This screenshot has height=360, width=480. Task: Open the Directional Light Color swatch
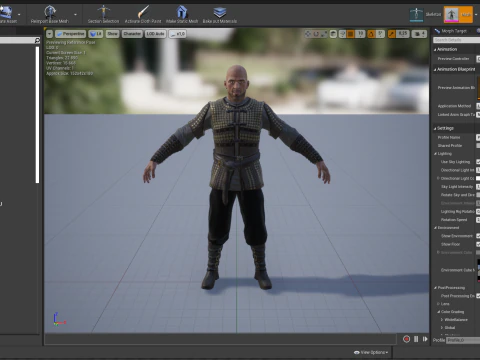click(x=478, y=178)
